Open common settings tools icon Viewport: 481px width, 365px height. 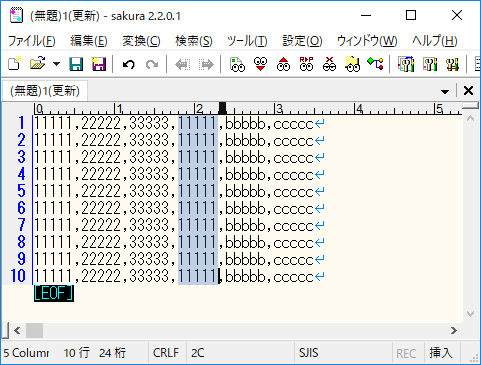pyautogui.click(x=452, y=64)
